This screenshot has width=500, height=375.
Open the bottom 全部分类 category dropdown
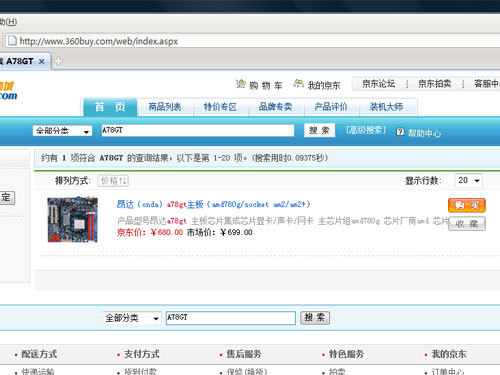(132, 318)
